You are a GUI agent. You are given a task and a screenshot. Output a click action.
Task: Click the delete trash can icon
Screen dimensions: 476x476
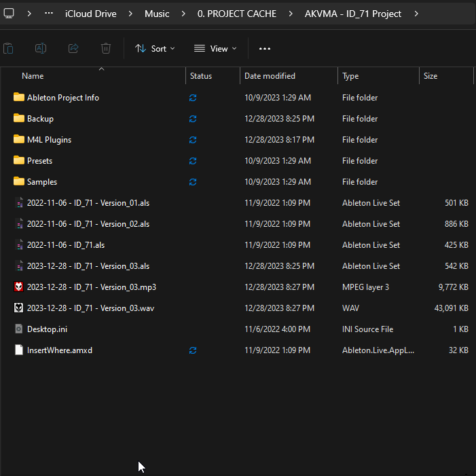[106, 48]
